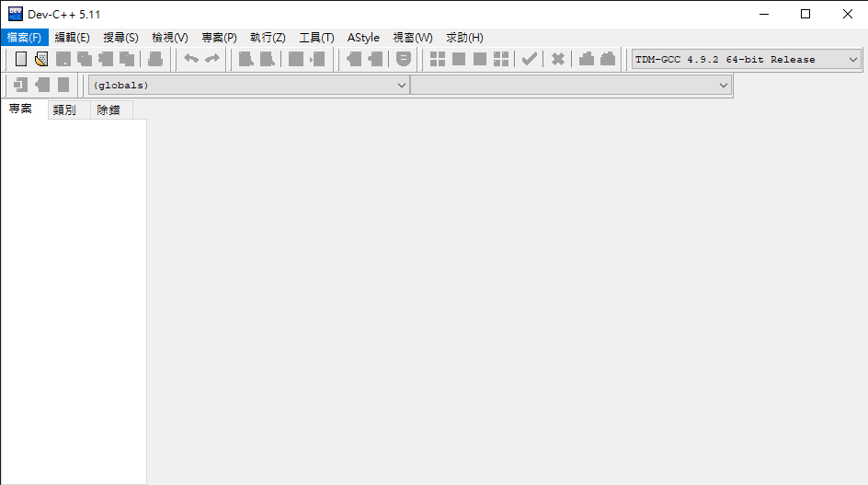Click the Compile and Run icon

[480, 59]
